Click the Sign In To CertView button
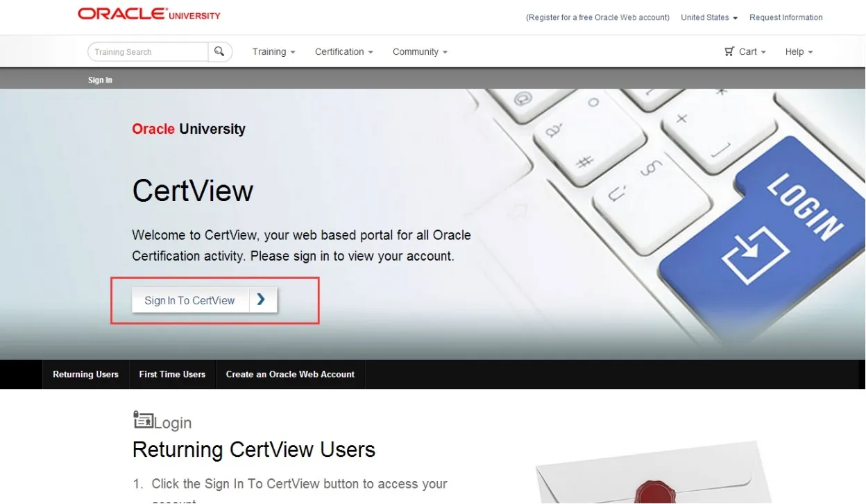866x504 pixels. 205,299
